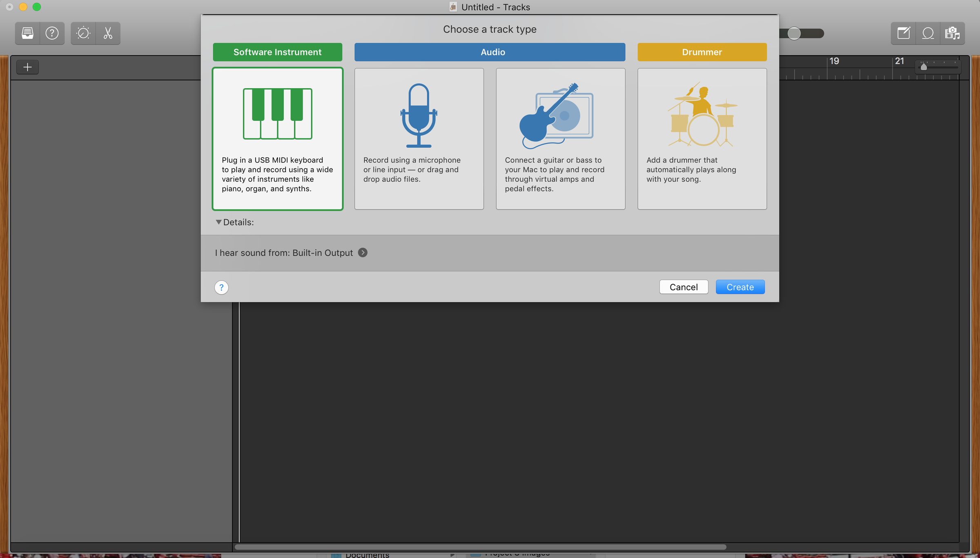Click bar 19 on the ruler
The width and height of the screenshot is (980, 558).
point(834,61)
